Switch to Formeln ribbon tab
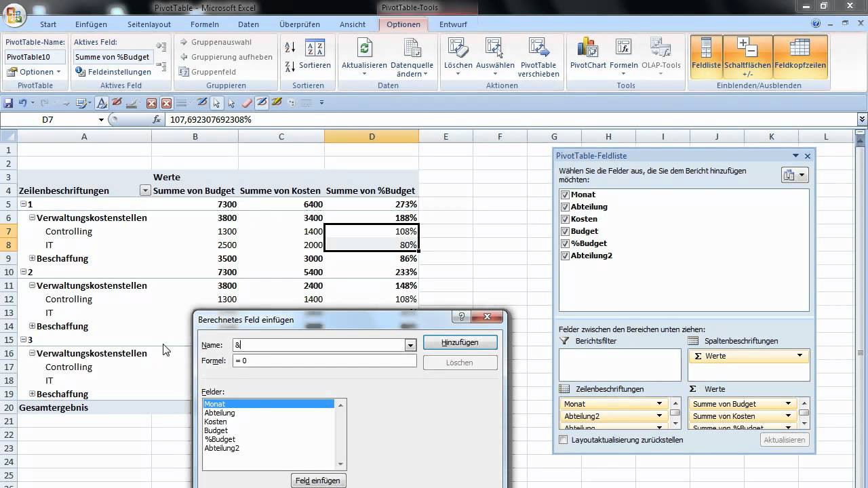The height and width of the screenshot is (488, 868). tap(205, 24)
